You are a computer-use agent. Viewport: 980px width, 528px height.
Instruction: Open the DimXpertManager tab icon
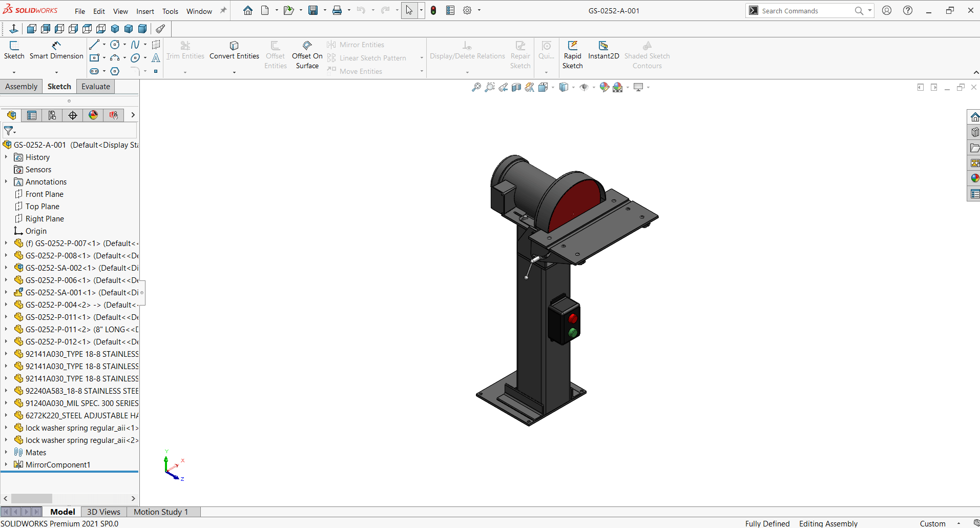[x=73, y=115]
